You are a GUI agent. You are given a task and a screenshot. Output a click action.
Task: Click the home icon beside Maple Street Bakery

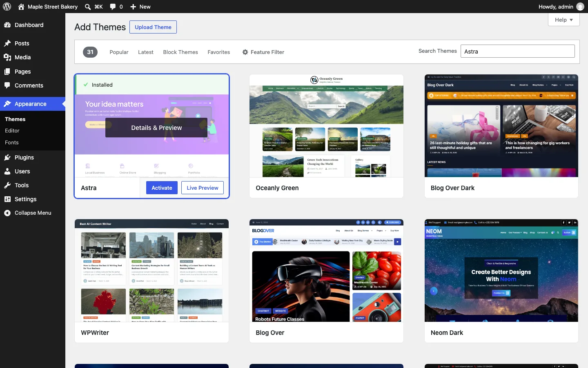point(21,7)
